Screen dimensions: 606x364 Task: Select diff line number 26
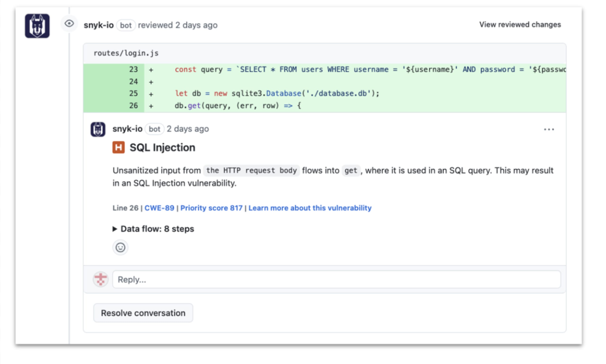pyautogui.click(x=134, y=106)
